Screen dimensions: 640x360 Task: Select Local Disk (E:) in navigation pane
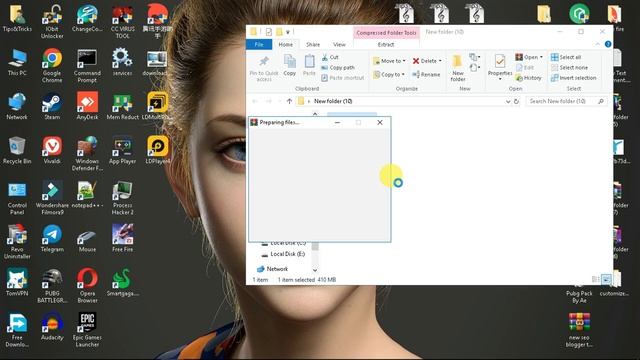[283, 254]
